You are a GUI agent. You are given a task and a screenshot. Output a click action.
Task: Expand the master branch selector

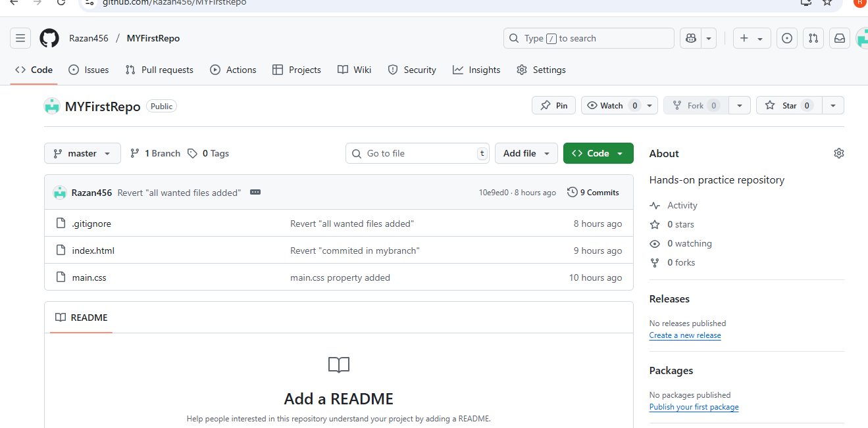(x=82, y=153)
